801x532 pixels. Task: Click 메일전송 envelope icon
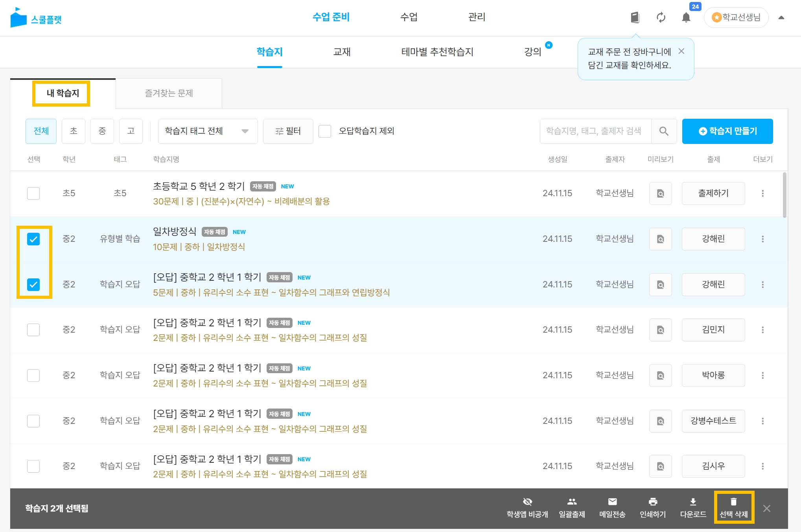612,502
